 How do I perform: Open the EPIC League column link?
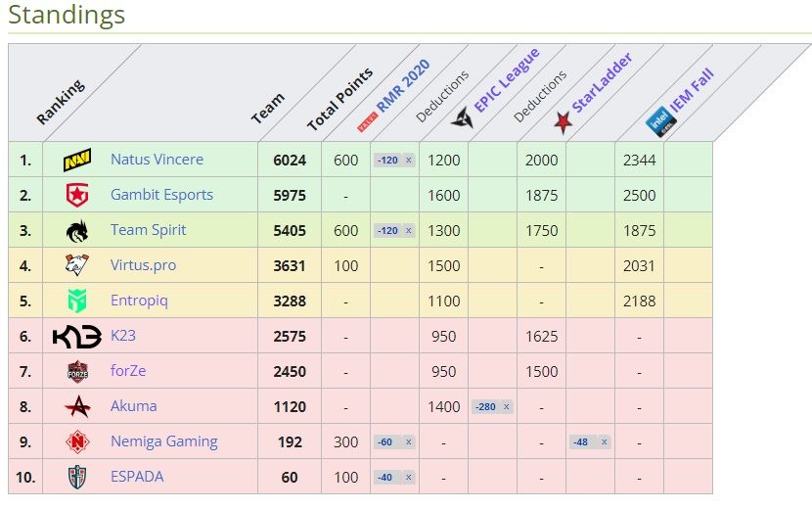point(507,80)
